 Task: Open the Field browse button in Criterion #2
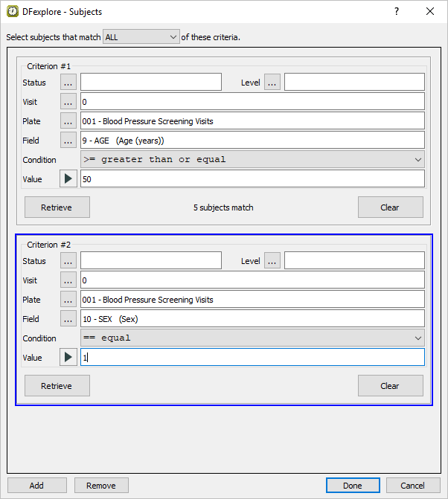[68, 319]
